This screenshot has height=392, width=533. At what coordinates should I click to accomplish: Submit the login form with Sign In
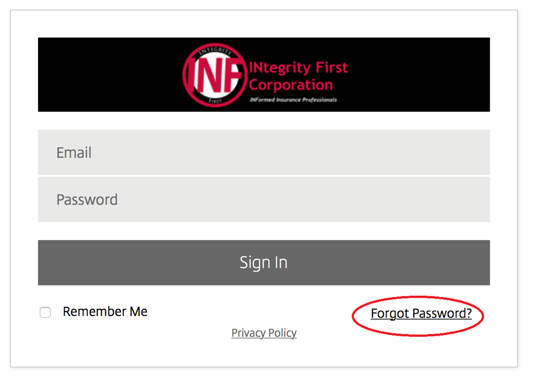pos(264,262)
